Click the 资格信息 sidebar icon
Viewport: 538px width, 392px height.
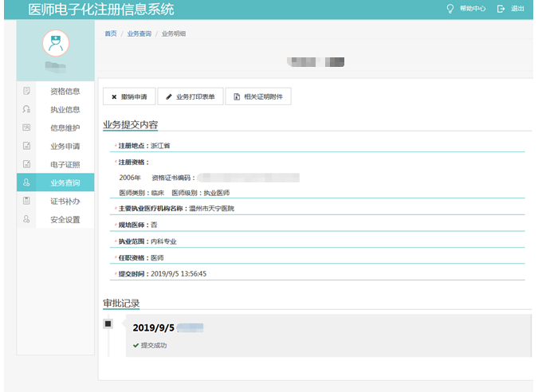pyautogui.click(x=26, y=91)
